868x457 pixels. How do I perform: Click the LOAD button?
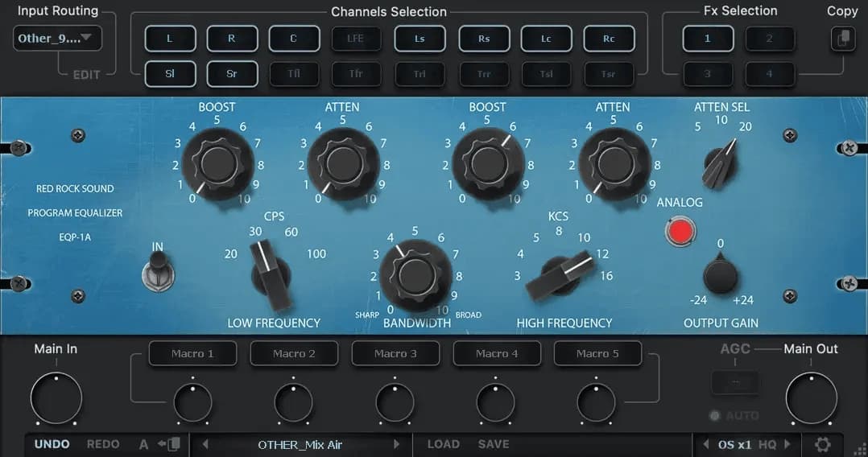(x=443, y=444)
